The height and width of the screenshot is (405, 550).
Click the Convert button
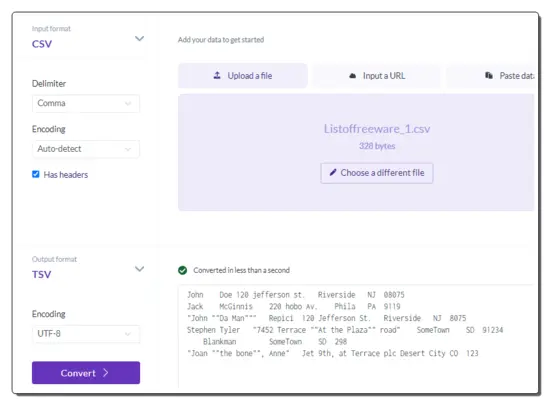tap(86, 373)
